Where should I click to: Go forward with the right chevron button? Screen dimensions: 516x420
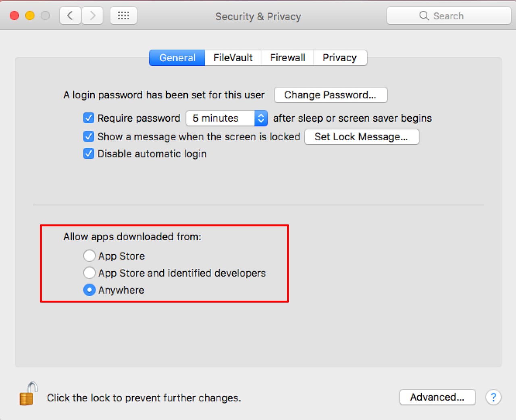click(92, 16)
